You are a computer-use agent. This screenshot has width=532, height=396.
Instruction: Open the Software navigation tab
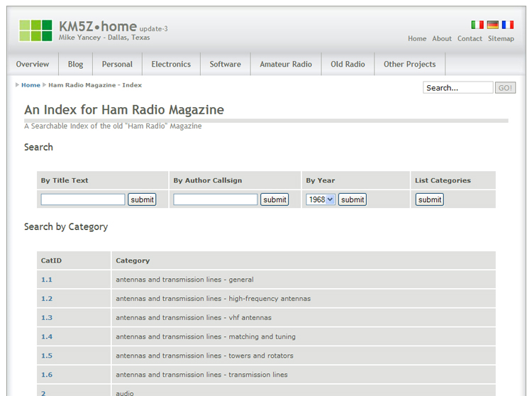pos(225,64)
